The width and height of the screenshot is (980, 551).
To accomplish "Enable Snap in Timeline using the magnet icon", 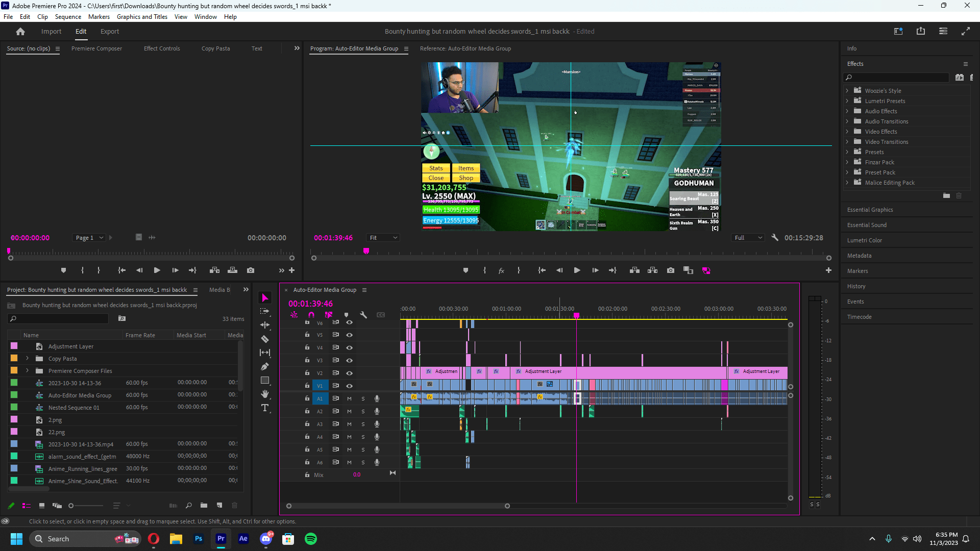I will 311,315.
